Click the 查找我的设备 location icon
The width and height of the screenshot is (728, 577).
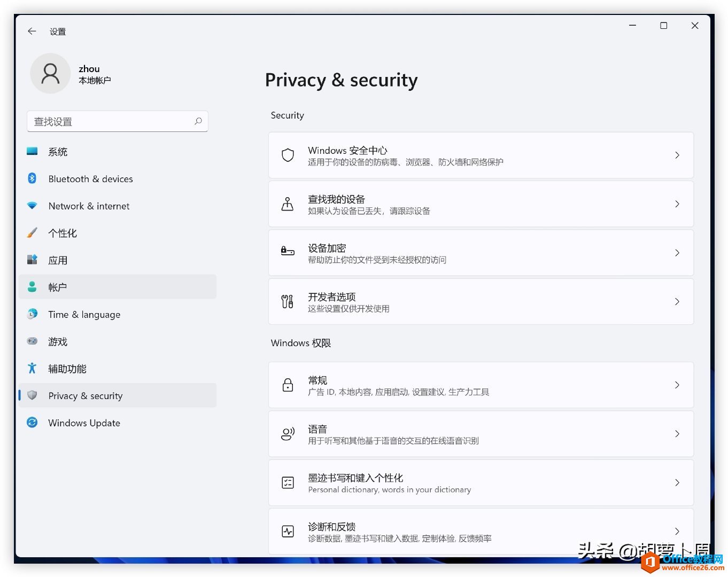click(288, 204)
